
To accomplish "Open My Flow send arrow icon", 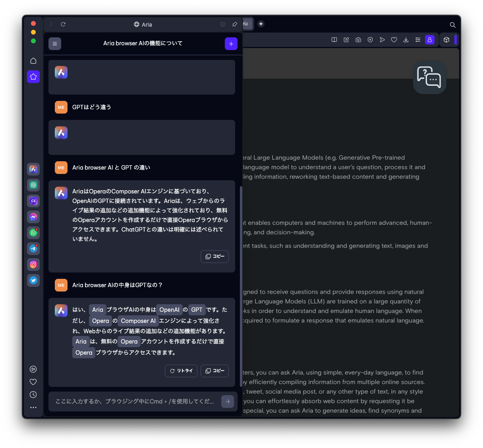I will (382, 40).
